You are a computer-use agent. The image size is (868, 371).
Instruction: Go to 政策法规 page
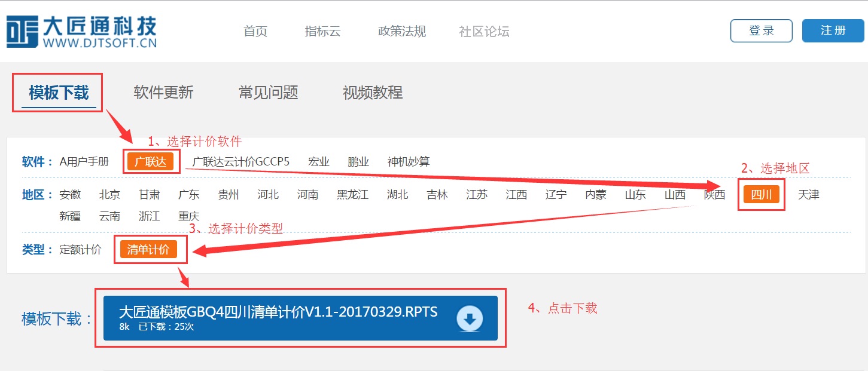click(402, 32)
